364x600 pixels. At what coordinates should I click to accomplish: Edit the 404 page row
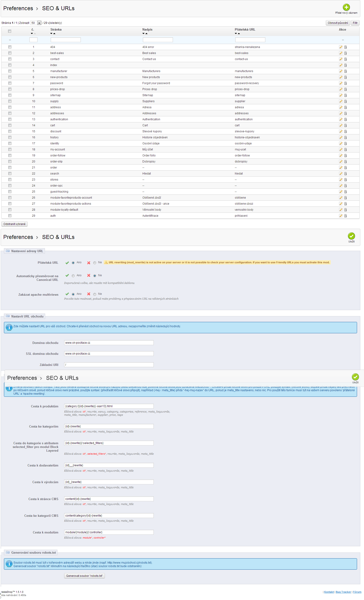coord(341,47)
